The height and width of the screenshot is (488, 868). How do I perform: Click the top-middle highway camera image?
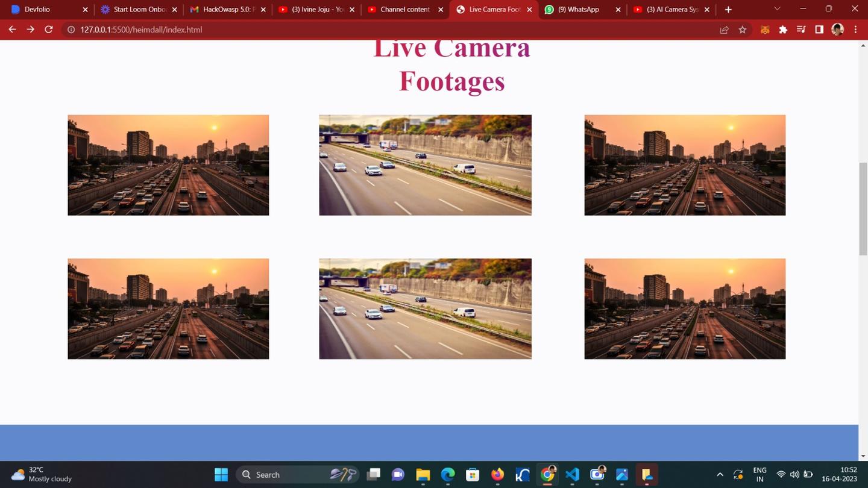coord(425,165)
